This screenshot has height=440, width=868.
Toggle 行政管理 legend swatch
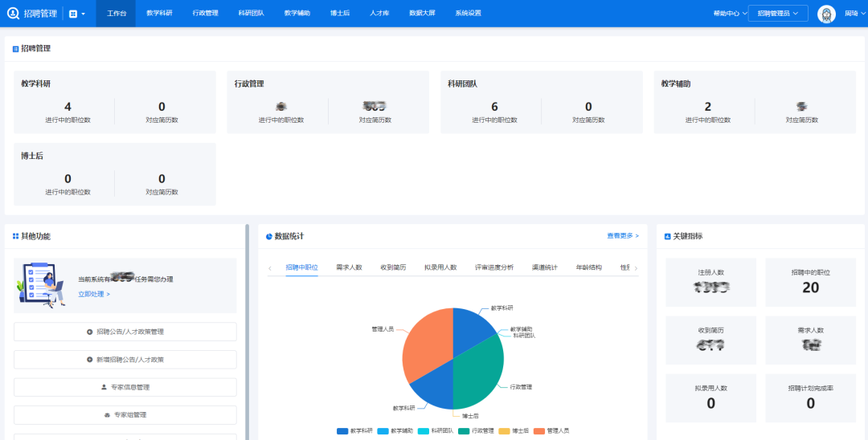464,431
